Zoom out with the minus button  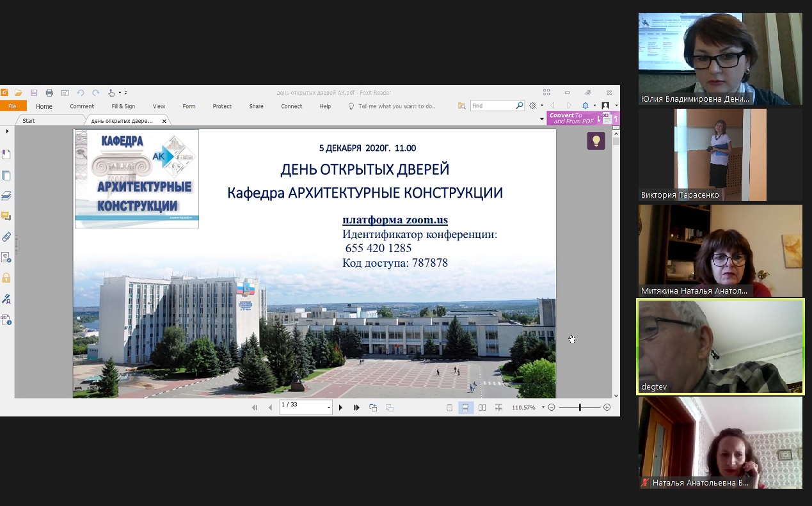tap(552, 407)
